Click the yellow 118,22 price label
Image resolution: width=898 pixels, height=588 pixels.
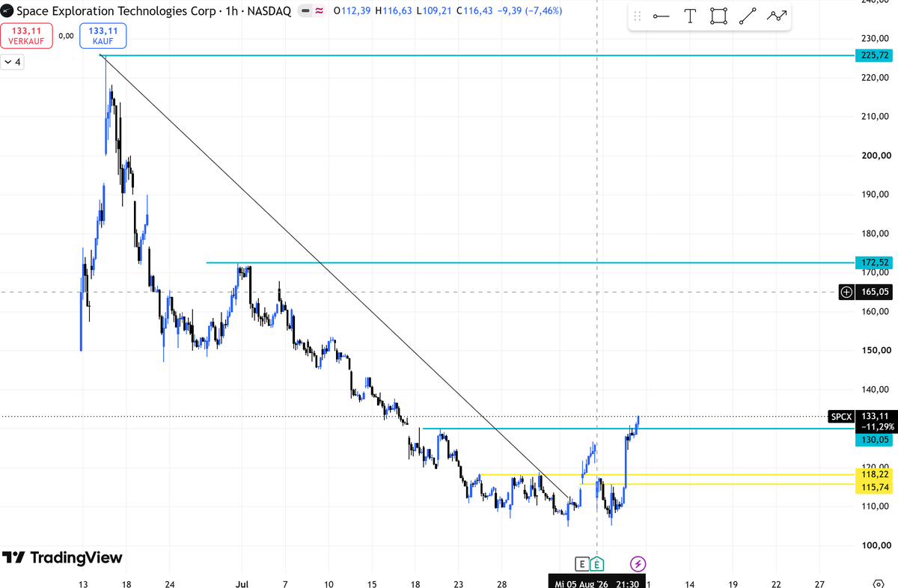pos(875,474)
